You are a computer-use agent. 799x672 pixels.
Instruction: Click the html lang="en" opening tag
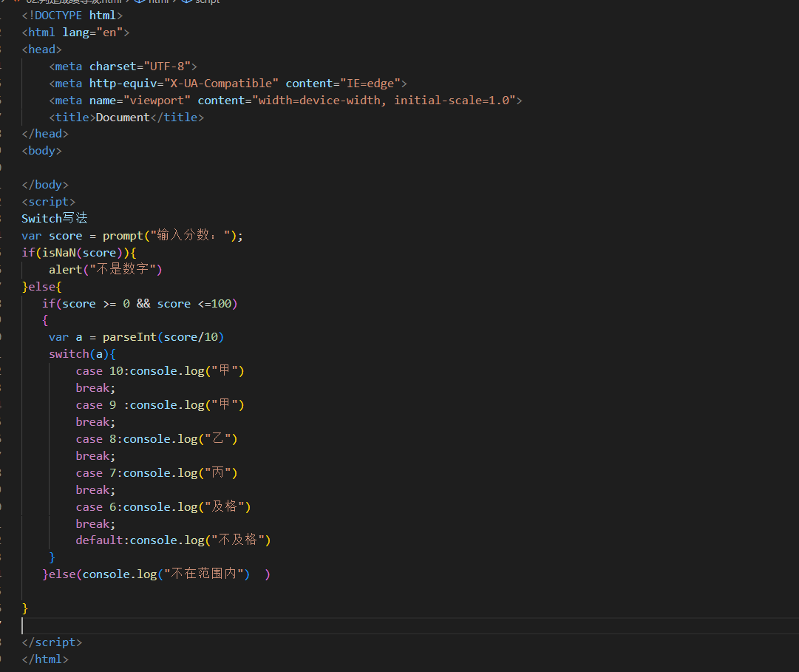(75, 33)
